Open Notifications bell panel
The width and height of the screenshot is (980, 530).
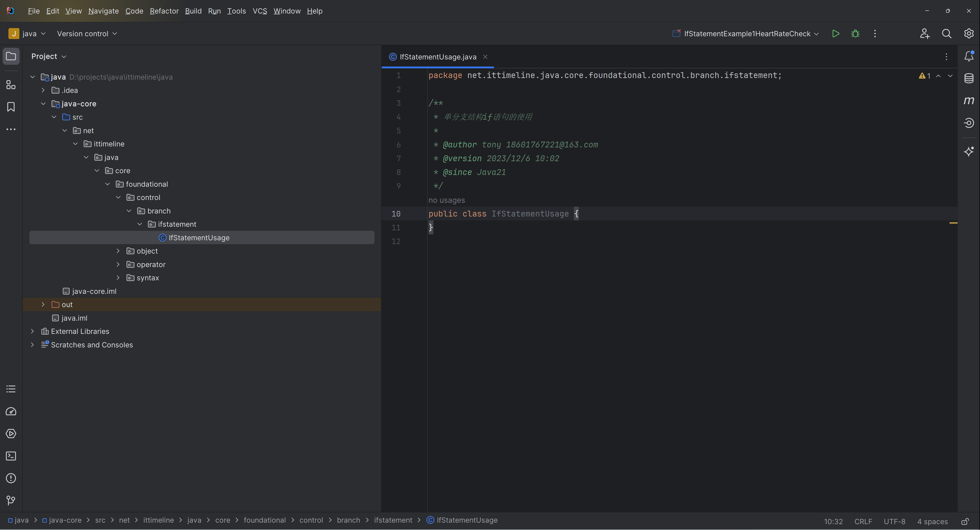[969, 56]
